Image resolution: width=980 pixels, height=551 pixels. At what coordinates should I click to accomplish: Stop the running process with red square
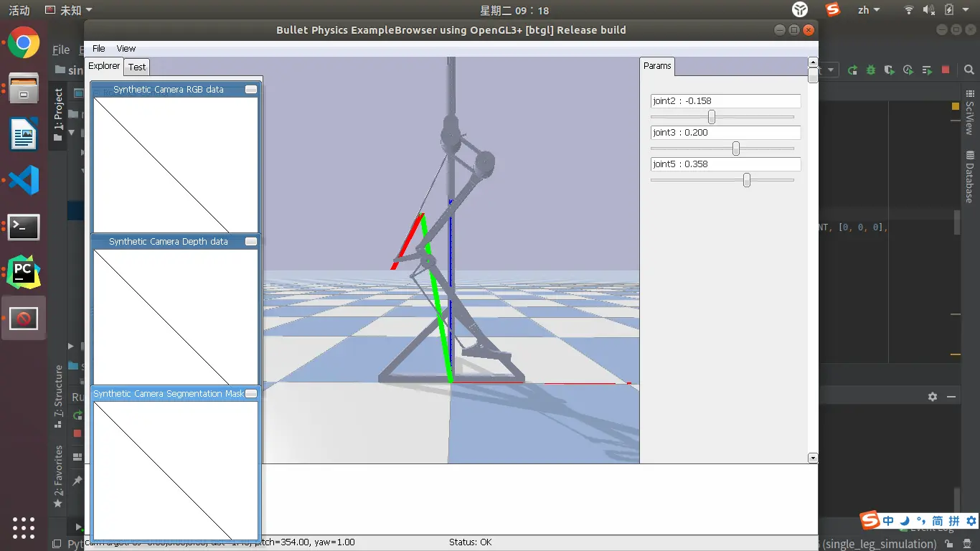(x=946, y=70)
